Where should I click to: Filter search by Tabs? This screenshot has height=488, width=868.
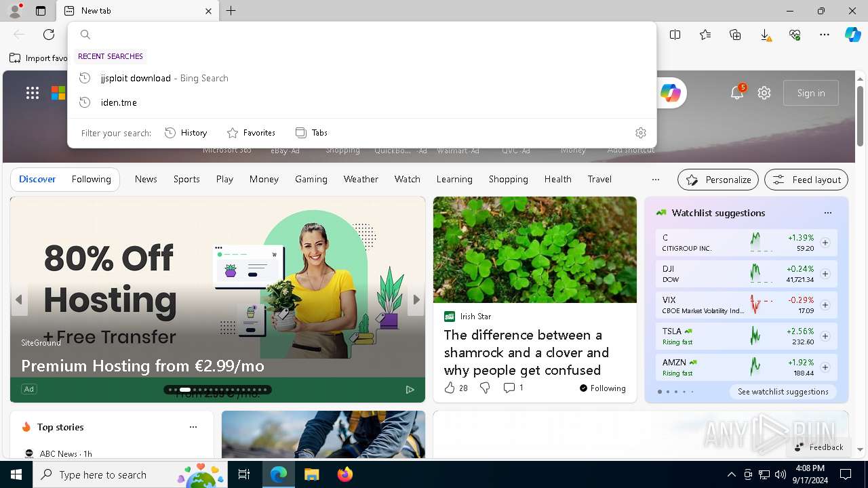(311, 133)
